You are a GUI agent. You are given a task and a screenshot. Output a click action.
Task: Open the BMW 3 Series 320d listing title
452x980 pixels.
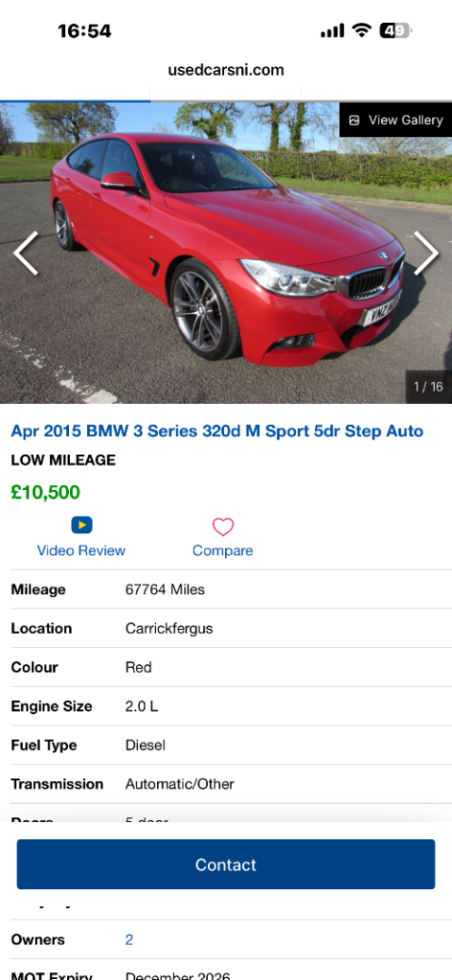coord(217,431)
